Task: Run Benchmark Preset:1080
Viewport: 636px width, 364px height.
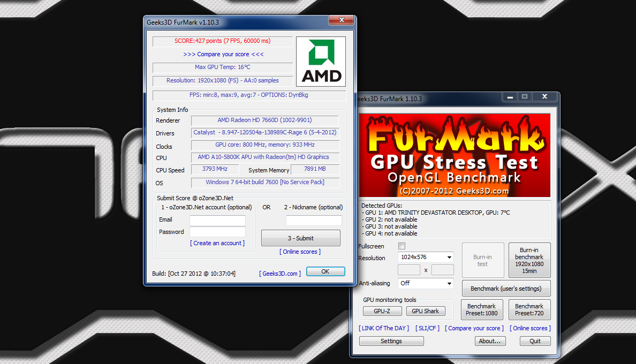Action: (x=482, y=310)
